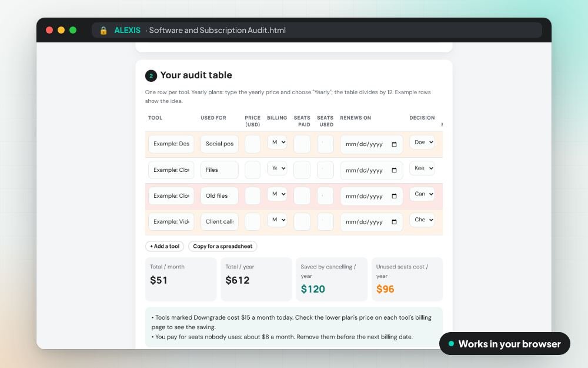Click seats paid field in Old files row
This screenshot has width=588, height=368.
pos(302,196)
